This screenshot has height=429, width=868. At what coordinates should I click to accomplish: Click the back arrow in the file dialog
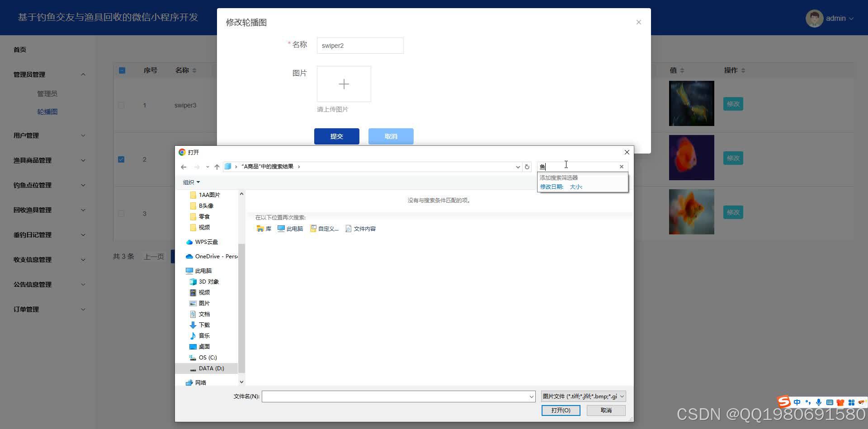tap(184, 167)
